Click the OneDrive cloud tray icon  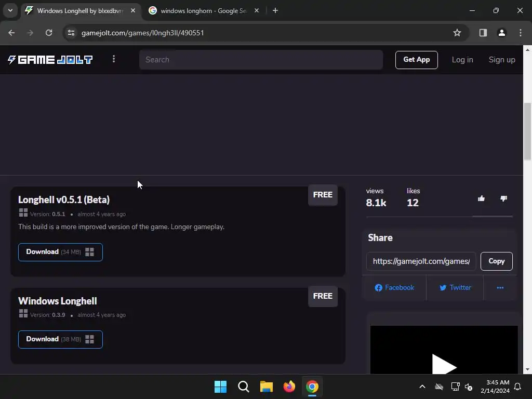(439, 387)
